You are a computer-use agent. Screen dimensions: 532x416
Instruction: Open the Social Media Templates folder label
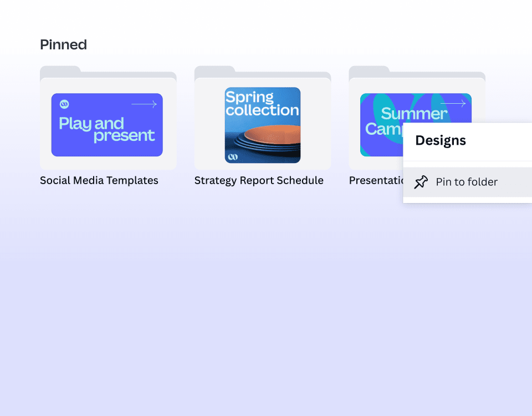(99, 181)
